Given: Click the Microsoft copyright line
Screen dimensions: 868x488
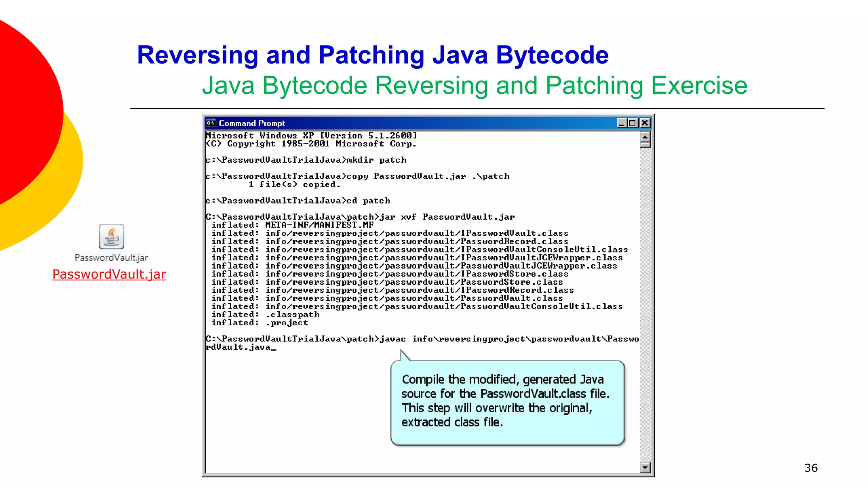Looking at the screenshot, I should pos(312,144).
